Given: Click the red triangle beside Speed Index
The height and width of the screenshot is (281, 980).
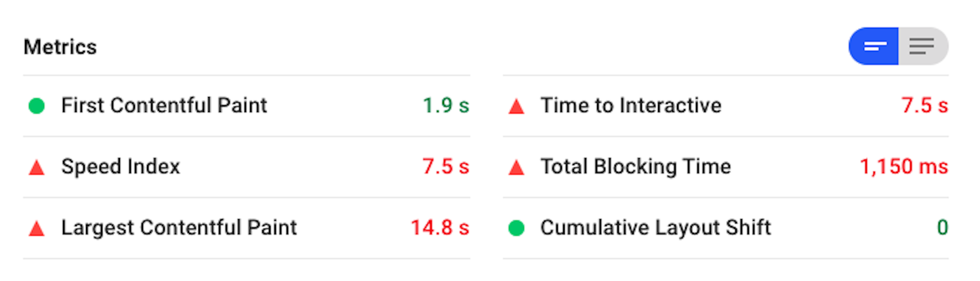Looking at the screenshot, I should click(37, 168).
